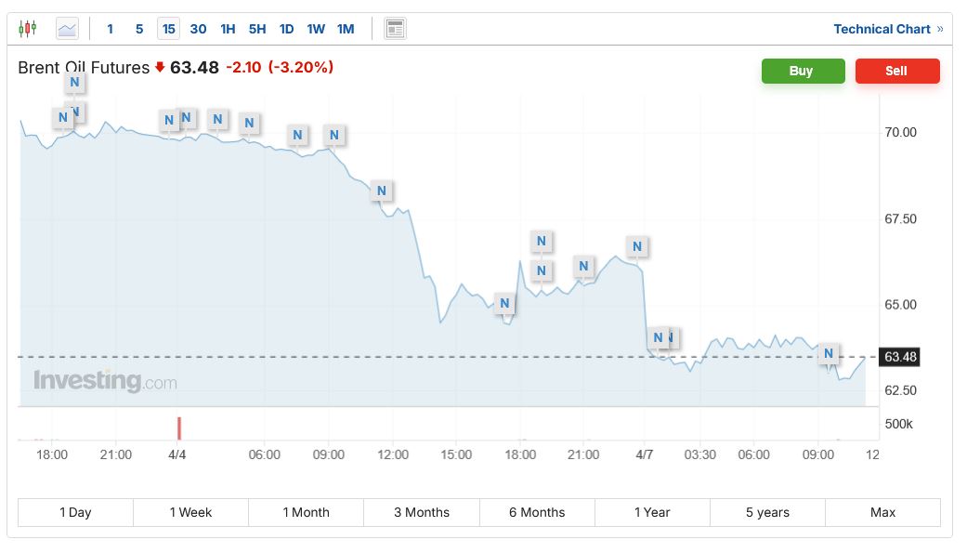Choose the 1D interval option
Image resolution: width=980 pixels, height=553 pixels.
tap(286, 29)
